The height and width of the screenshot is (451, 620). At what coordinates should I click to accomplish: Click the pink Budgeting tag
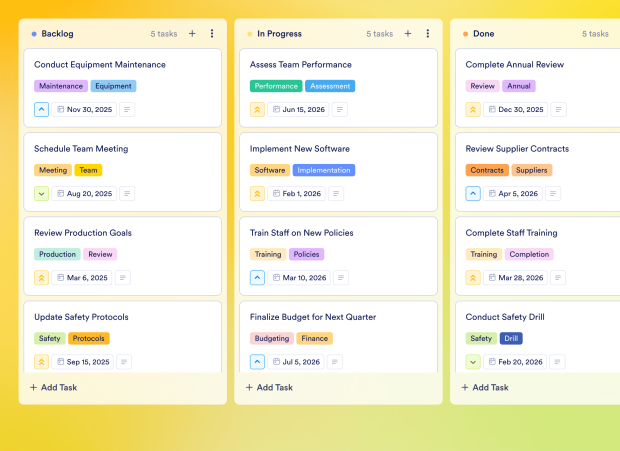click(x=272, y=338)
